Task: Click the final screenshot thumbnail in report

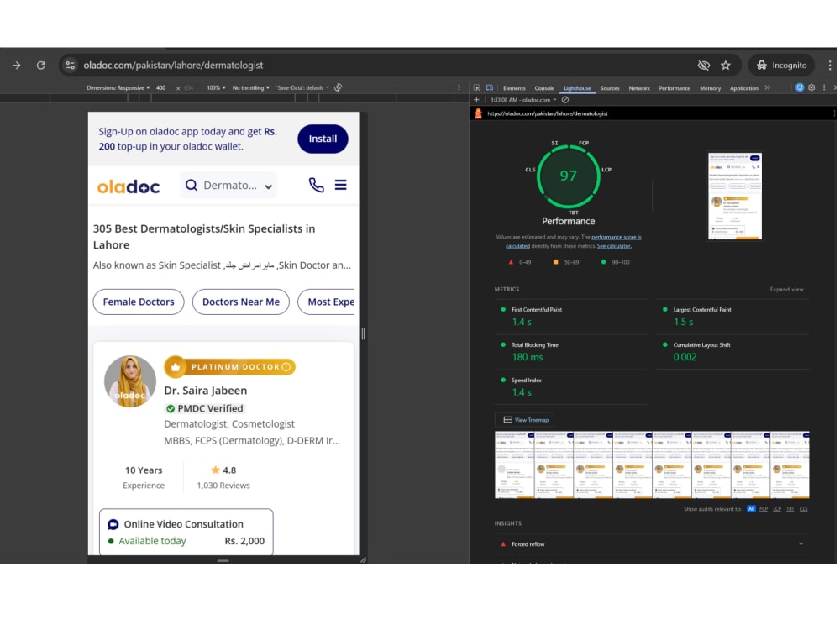Action: (x=734, y=196)
